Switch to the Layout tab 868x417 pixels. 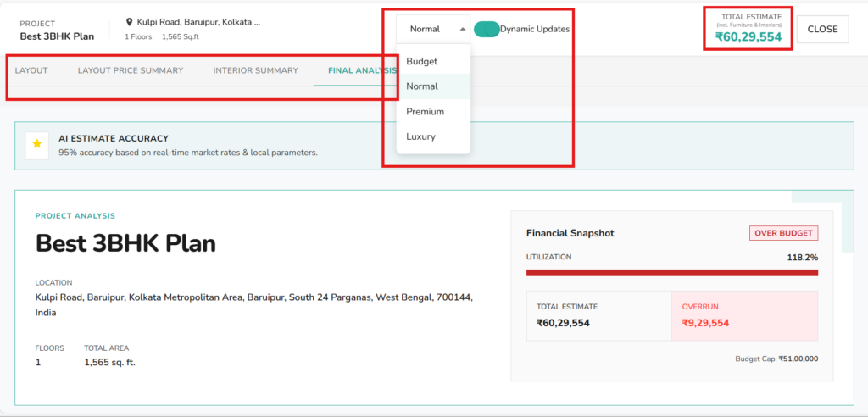pos(31,70)
